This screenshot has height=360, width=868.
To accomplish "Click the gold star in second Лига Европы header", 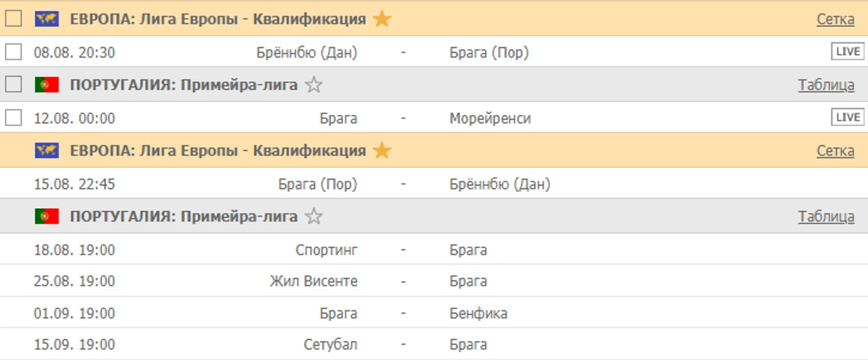I will tap(382, 150).
